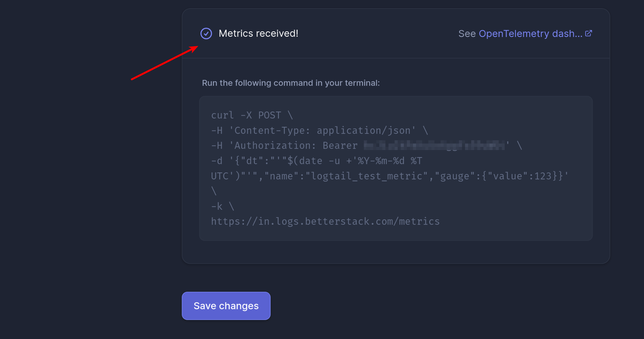Click the checkmark circle icon beside Metrics received
This screenshot has height=339, width=644.
tap(206, 33)
